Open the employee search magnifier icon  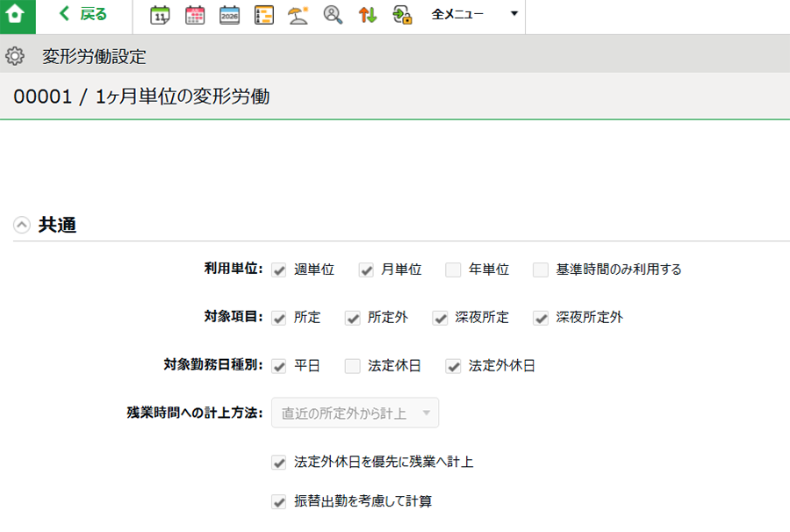333,15
